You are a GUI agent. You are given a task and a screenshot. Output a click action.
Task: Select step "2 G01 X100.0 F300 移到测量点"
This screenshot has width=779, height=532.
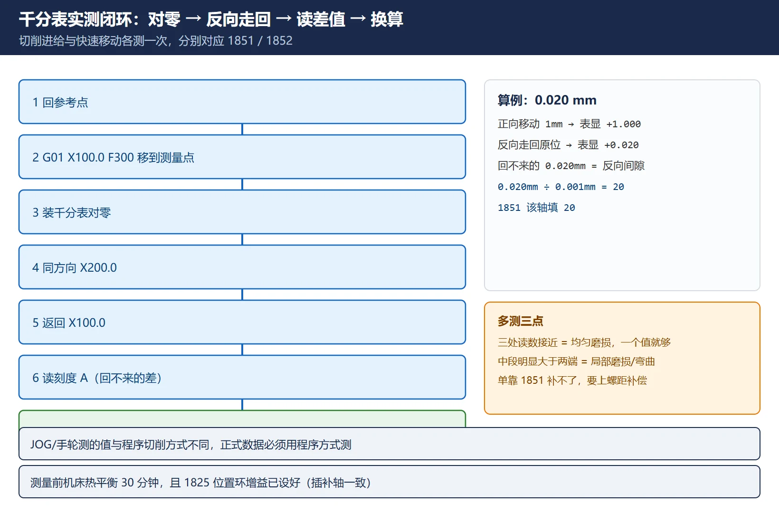point(242,157)
